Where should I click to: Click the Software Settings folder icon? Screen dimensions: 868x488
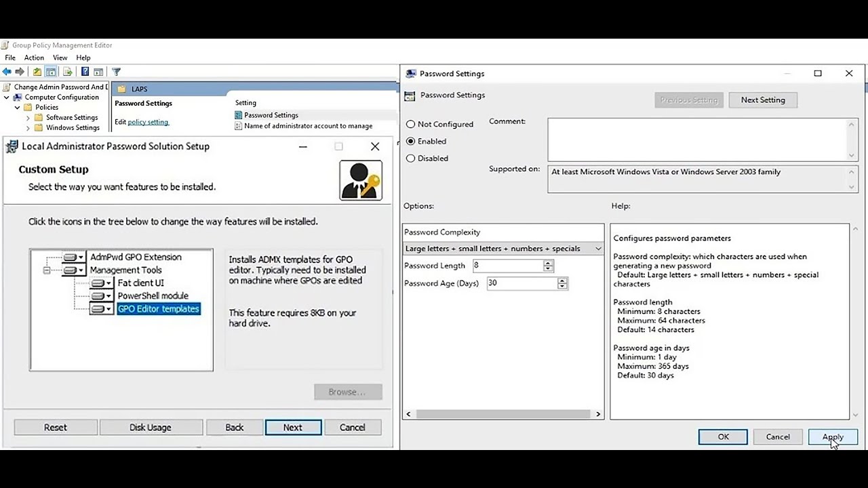coord(39,117)
